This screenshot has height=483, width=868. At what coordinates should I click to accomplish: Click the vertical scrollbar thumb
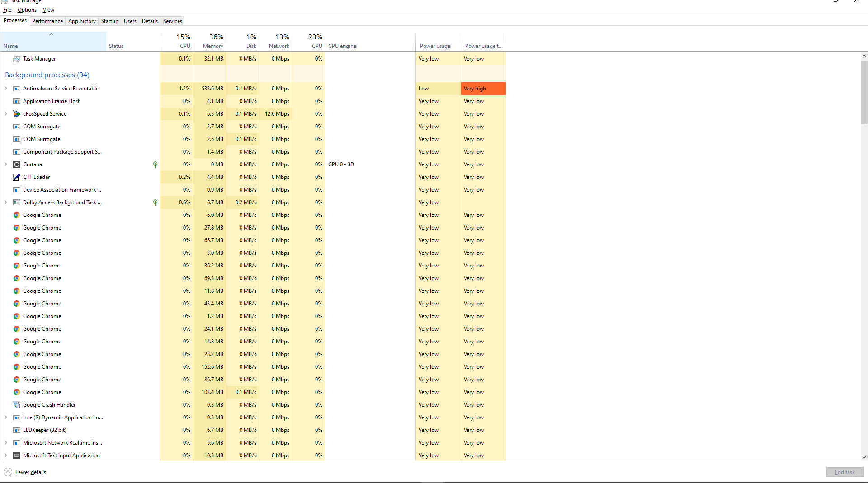pyautogui.click(x=864, y=92)
